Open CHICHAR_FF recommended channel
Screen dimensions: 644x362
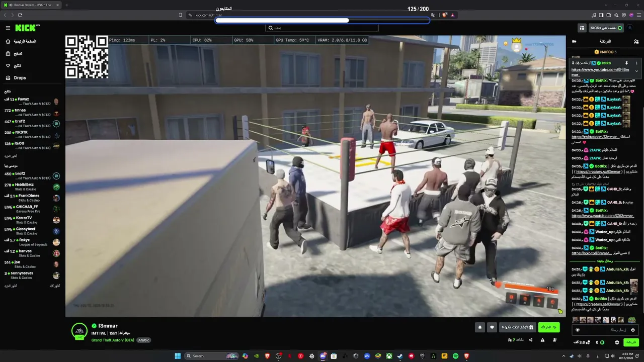(x=32, y=209)
